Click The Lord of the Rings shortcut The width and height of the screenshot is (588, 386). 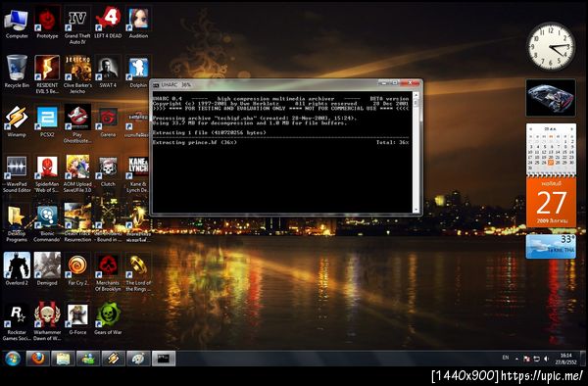138,272
